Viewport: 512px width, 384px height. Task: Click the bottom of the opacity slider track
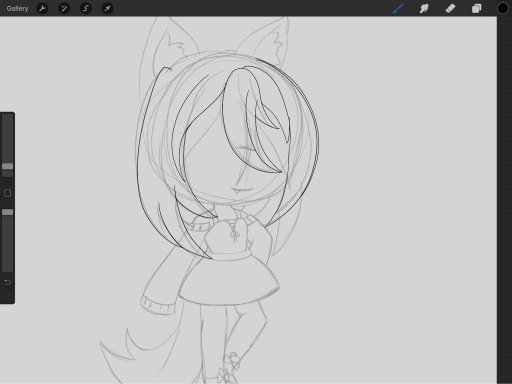pyautogui.click(x=7, y=268)
